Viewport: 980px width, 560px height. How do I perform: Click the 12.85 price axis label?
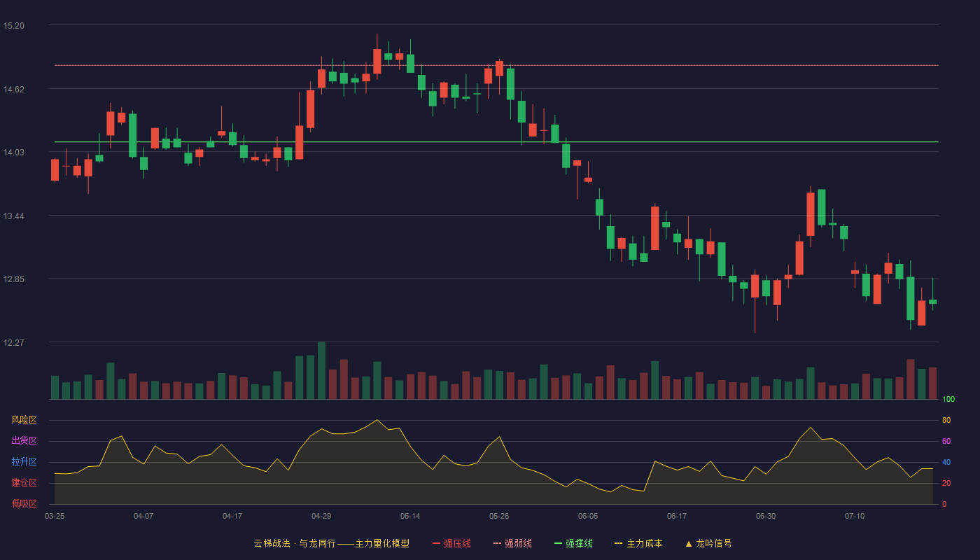click(13, 279)
